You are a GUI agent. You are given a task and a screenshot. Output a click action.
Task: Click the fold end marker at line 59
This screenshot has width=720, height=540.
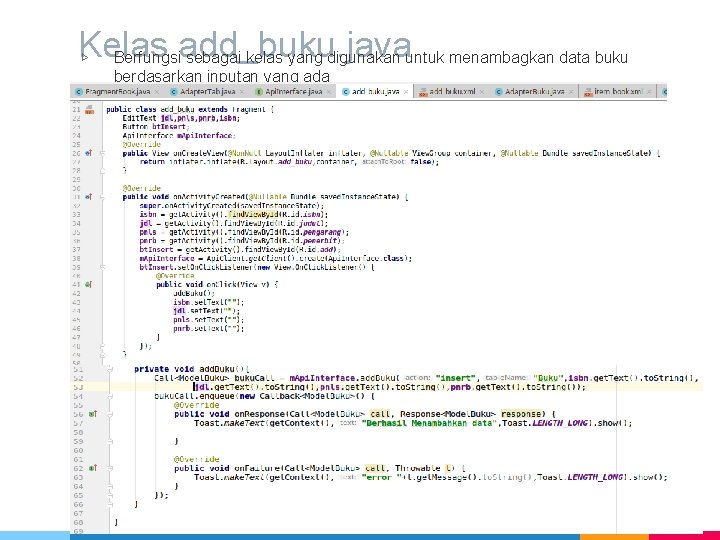110,441
